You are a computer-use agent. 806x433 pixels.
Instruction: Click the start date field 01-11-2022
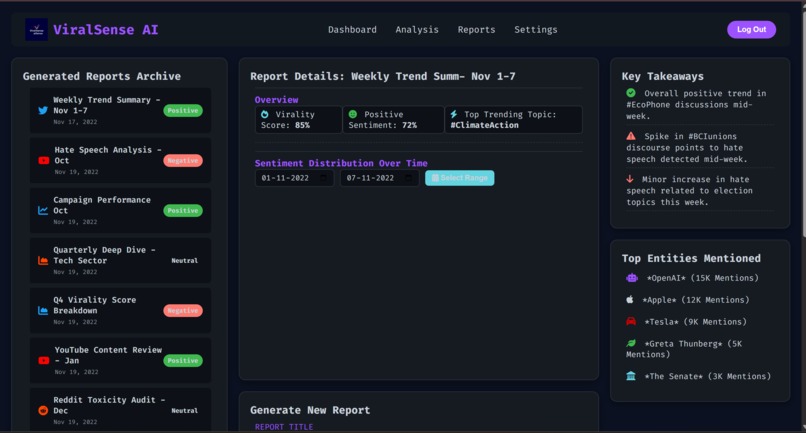[x=295, y=178]
